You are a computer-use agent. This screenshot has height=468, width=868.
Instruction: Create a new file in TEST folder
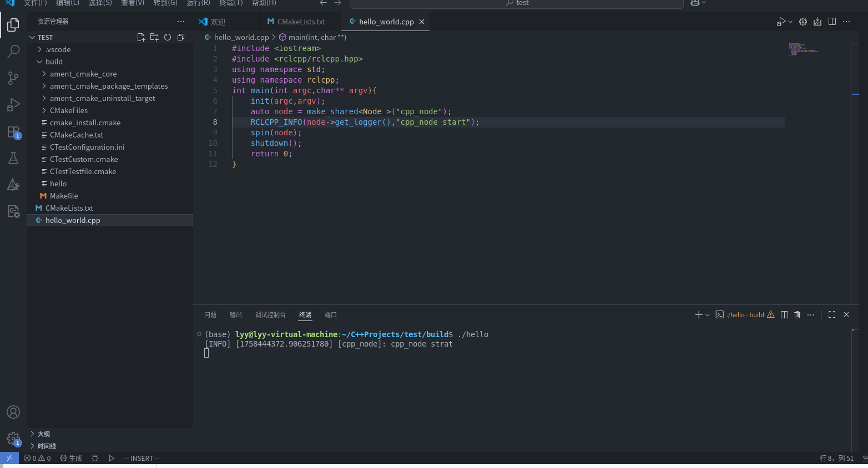click(x=141, y=37)
